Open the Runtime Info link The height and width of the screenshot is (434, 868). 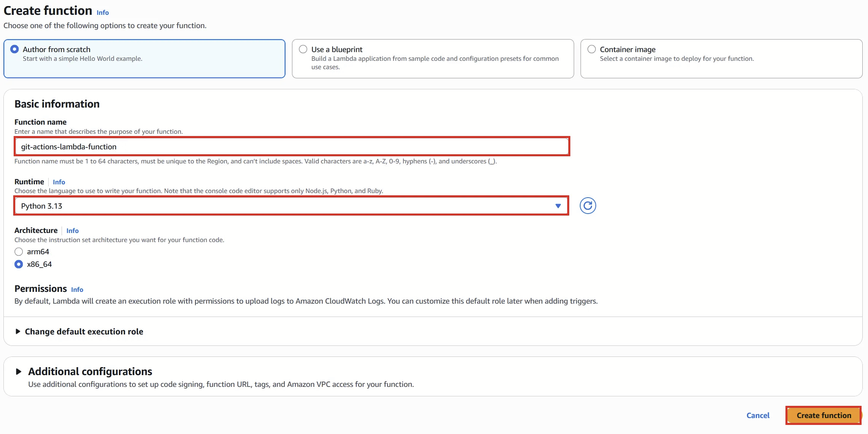[59, 182]
